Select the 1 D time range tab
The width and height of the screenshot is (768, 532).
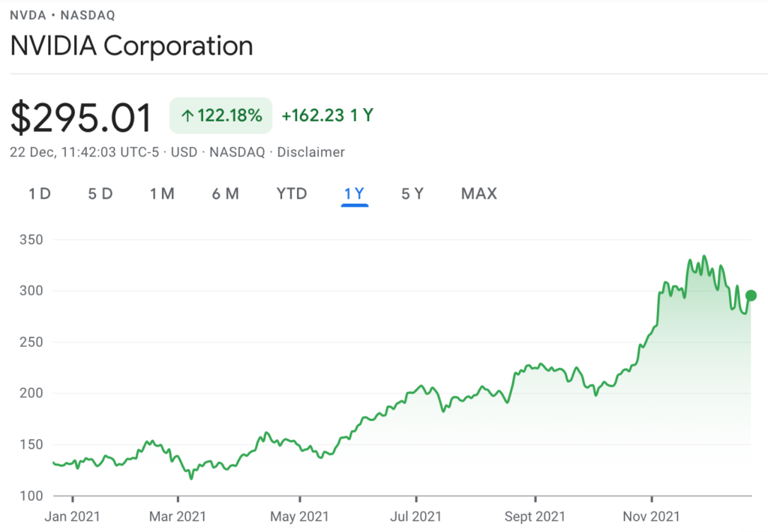pos(40,194)
